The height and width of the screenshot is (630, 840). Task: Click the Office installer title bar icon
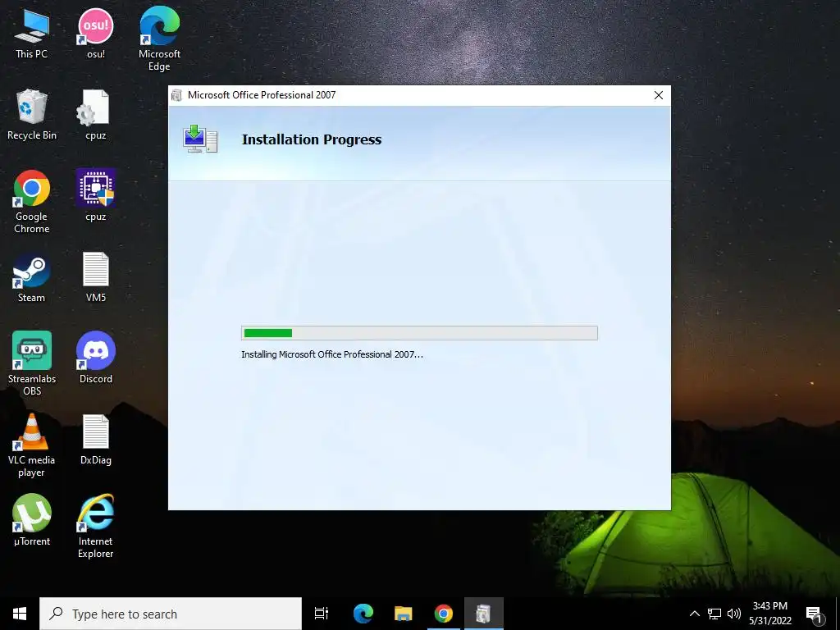point(176,95)
